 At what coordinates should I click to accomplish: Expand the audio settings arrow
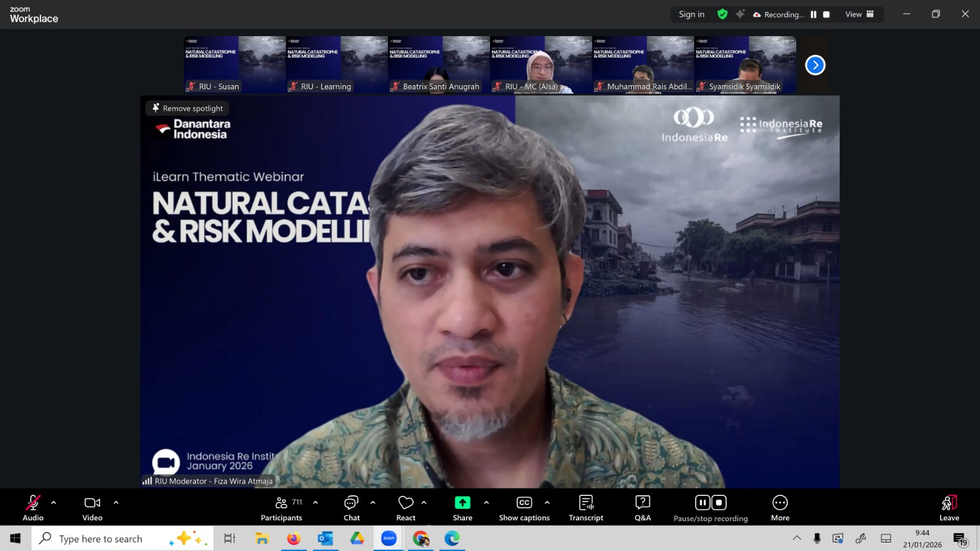[54, 503]
